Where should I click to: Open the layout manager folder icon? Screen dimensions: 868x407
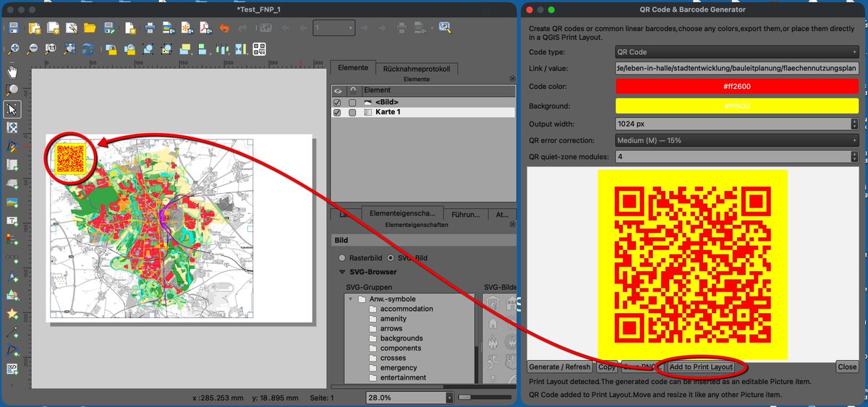pos(90,28)
